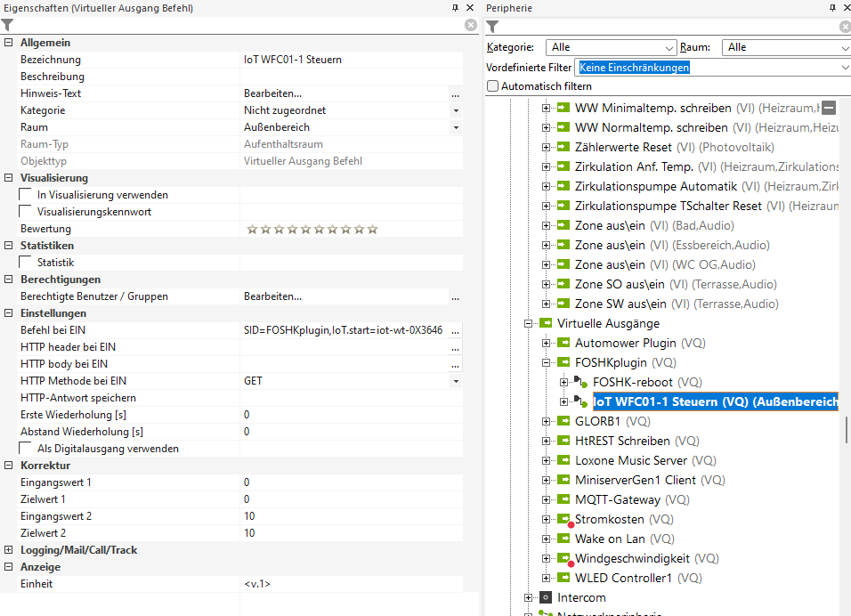Screen dimensions: 851x616
Task: Select the MQTT-Gateway virtual output
Action: [617, 499]
